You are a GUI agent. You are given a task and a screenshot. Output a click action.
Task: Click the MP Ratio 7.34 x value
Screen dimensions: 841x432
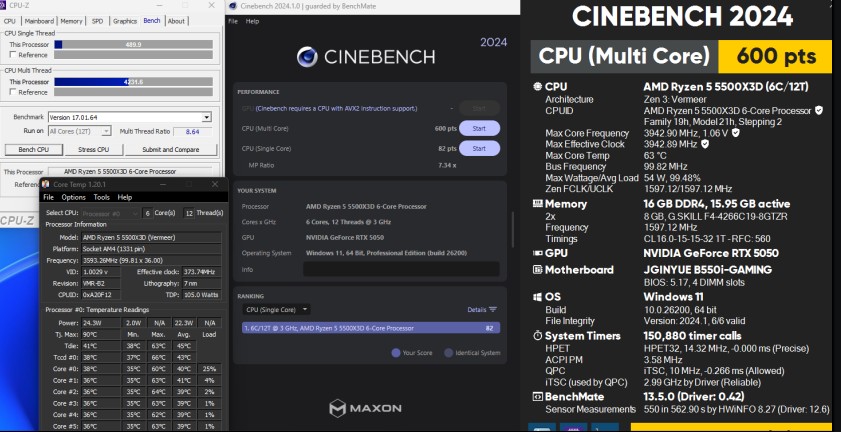(447, 165)
